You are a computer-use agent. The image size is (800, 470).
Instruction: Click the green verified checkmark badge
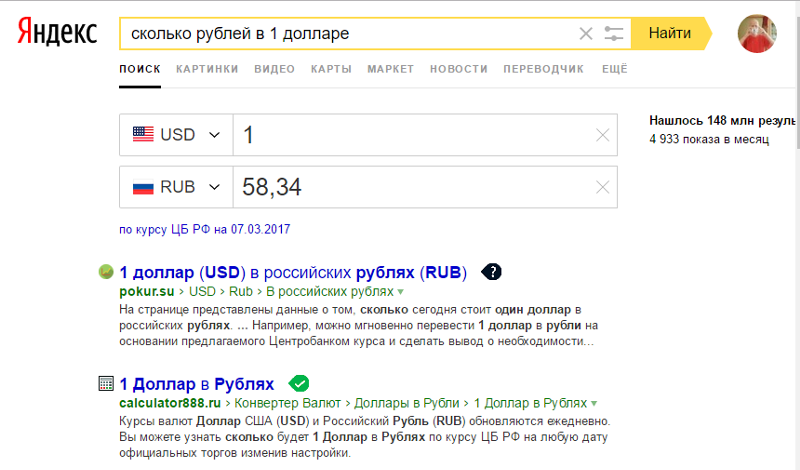pyautogui.click(x=299, y=383)
